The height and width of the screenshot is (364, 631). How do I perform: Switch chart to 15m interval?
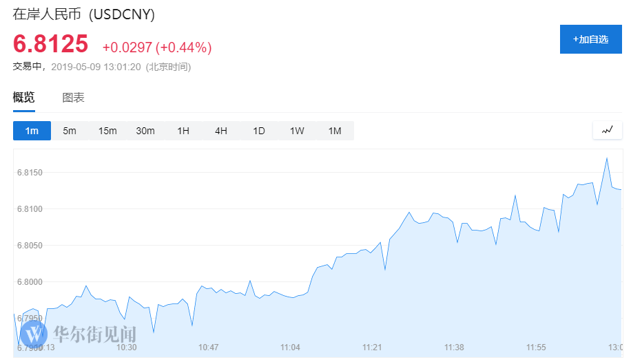[107, 131]
